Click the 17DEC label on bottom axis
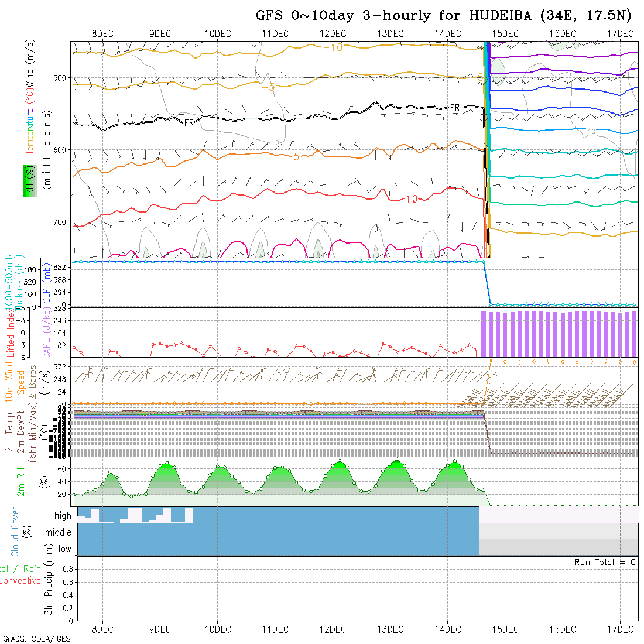 (x=620, y=629)
